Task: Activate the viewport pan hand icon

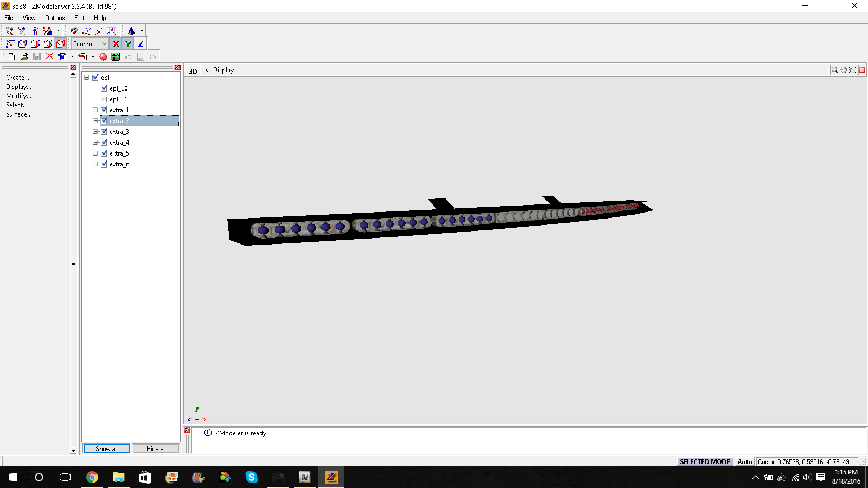Action: click(x=844, y=70)
